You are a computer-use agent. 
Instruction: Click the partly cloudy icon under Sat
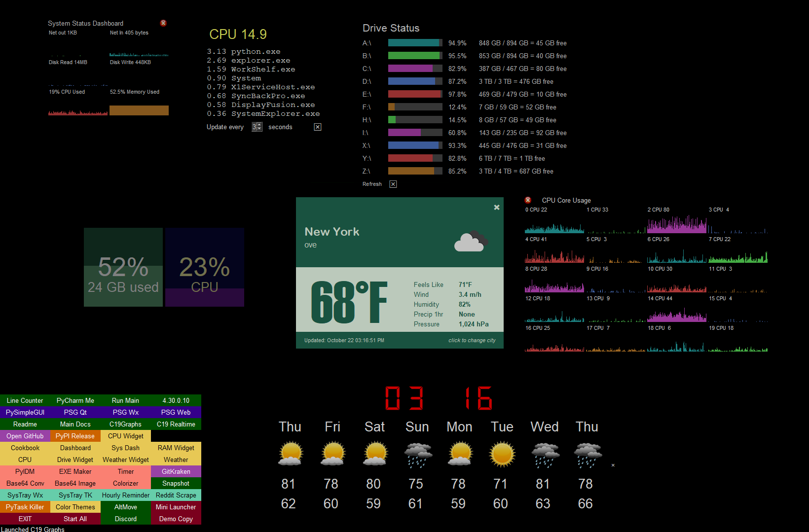point(374,454)
